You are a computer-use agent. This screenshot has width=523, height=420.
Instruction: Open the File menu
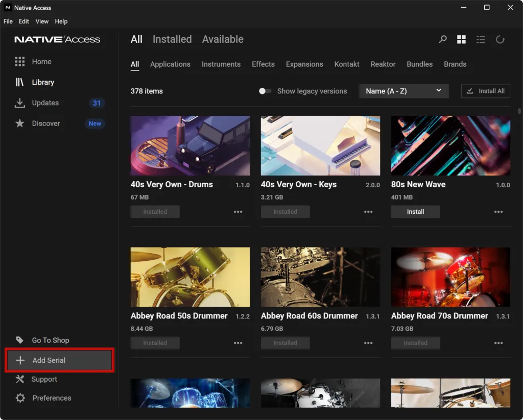(8, 21)
